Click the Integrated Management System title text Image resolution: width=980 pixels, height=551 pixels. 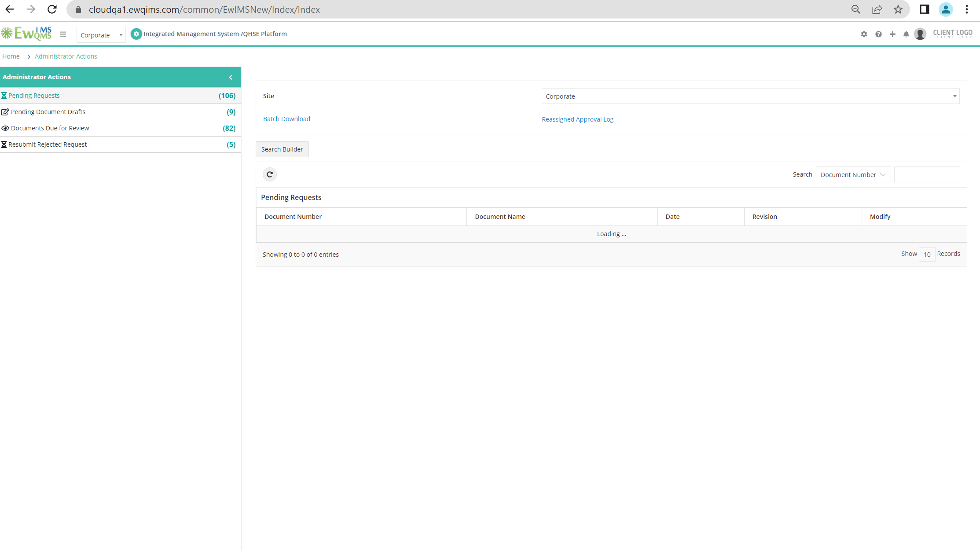point(215,34)
